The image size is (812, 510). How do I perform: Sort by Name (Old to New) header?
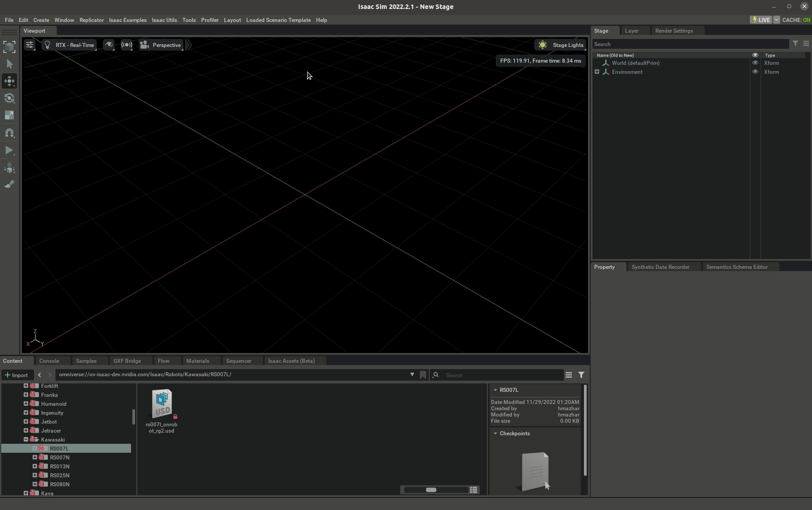(x=615, y=55)
